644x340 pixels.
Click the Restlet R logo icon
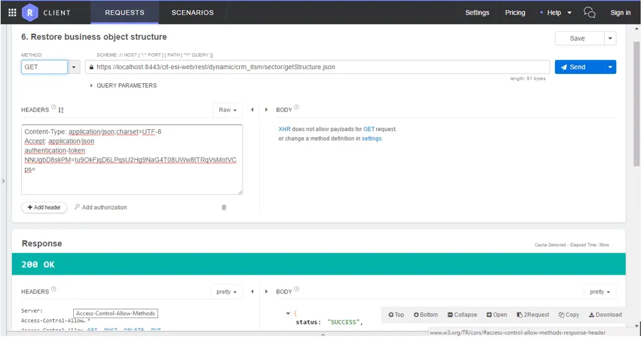coord(30,13)
